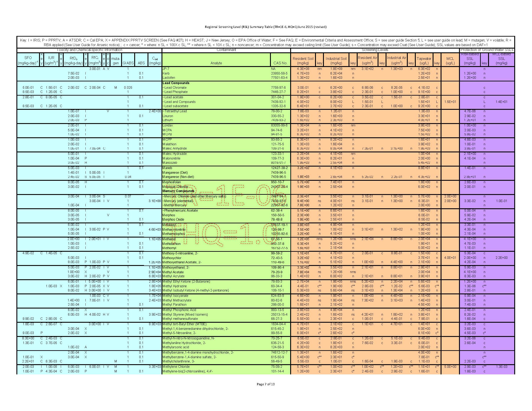Click 'Methyl tert-Butyl Ether (MTBE)' analyte
This screenshot has width=532, height=411.
[x=184, y=324]
